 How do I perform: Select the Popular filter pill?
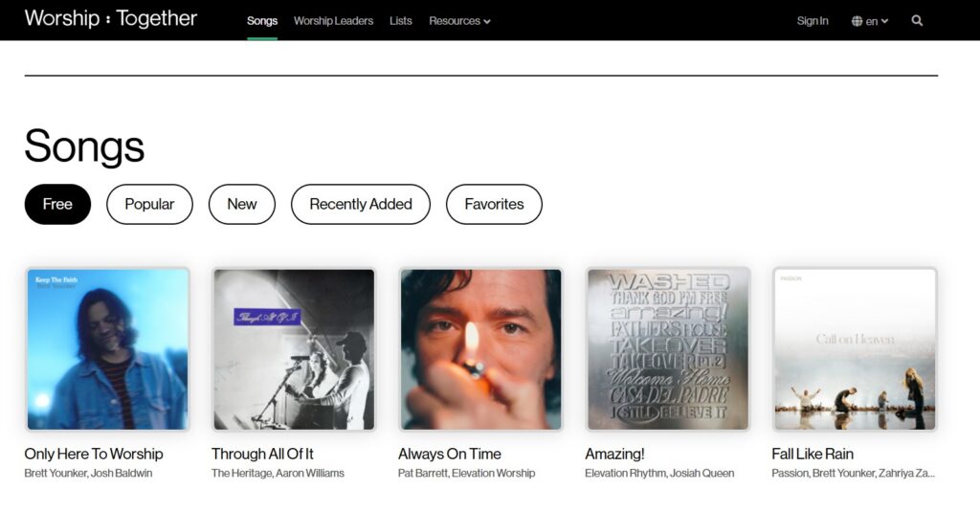coord(149,204)
